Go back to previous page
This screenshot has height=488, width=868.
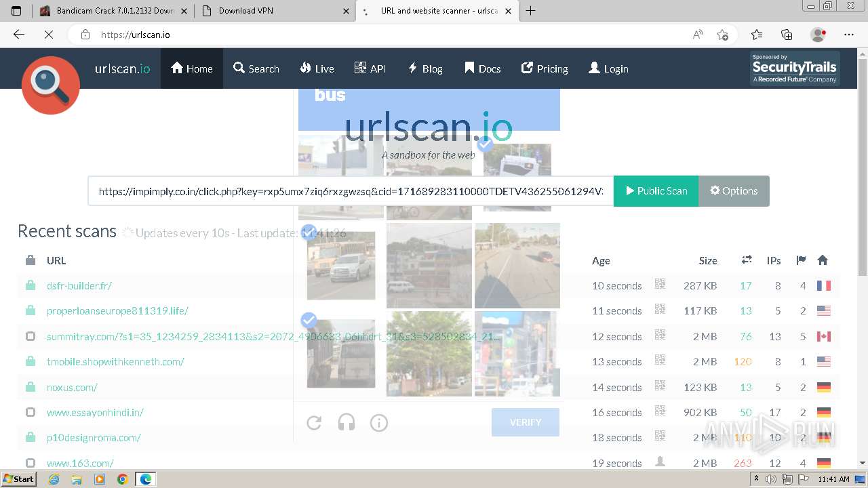pos(19,35)
